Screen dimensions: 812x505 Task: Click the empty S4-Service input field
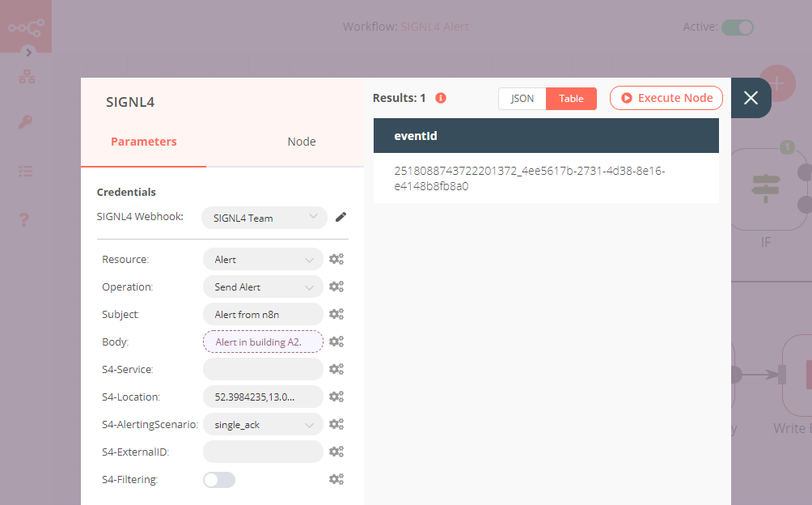(263, 369)
